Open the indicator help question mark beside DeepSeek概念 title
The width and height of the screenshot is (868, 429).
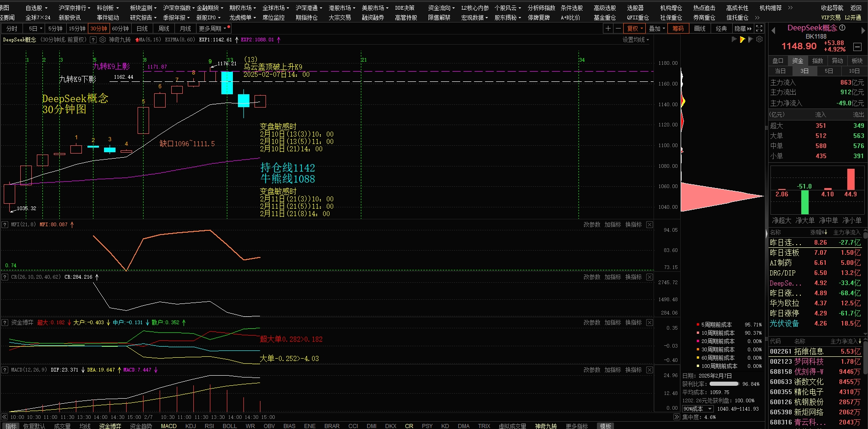[93, 40]
